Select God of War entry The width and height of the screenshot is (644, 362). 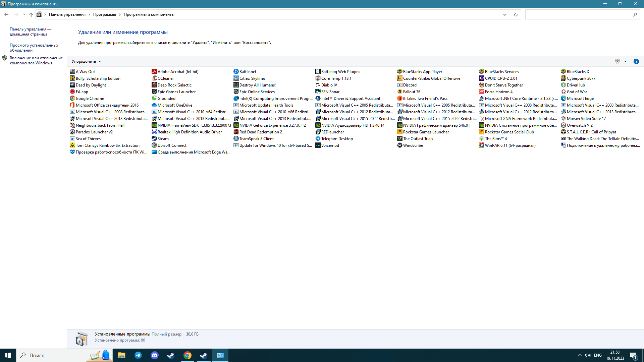tap(574, 92)
